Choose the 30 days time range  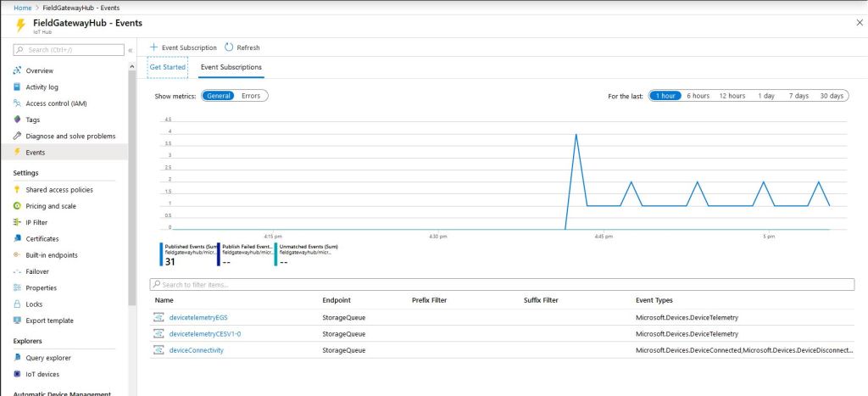tap(831, 96)
